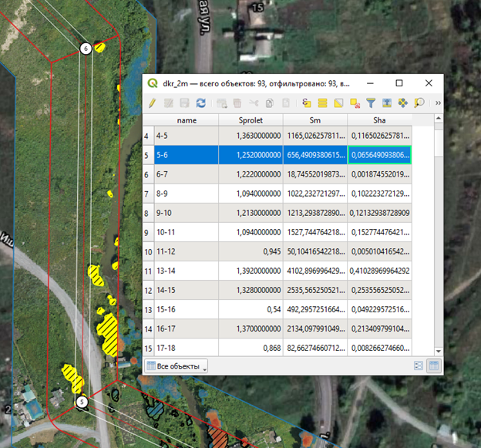Click the filter funnel icon
Viewport: 481px width, 448px height.
(x=371, y=103)
